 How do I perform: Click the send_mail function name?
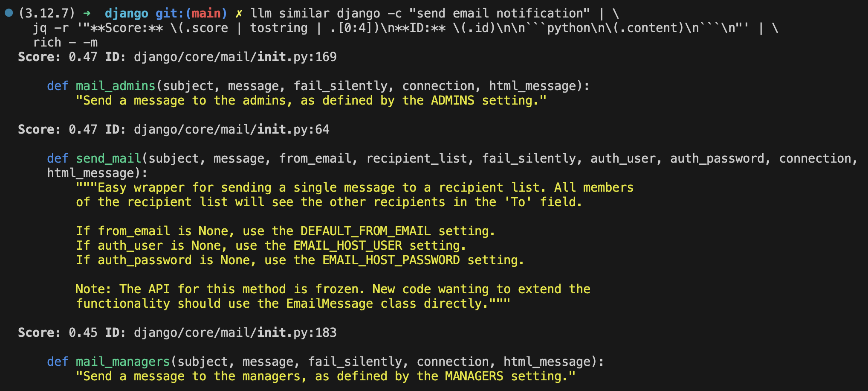click(109, 159)
